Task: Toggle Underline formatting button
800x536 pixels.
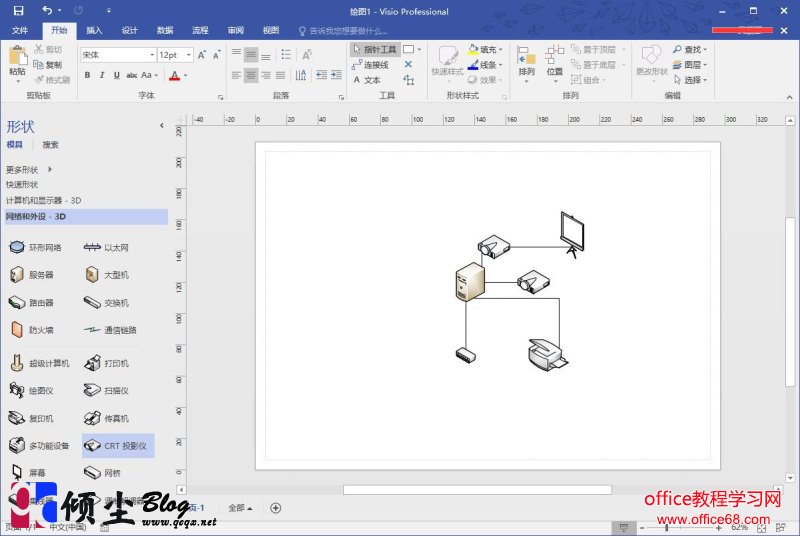Action: point(117,75)
